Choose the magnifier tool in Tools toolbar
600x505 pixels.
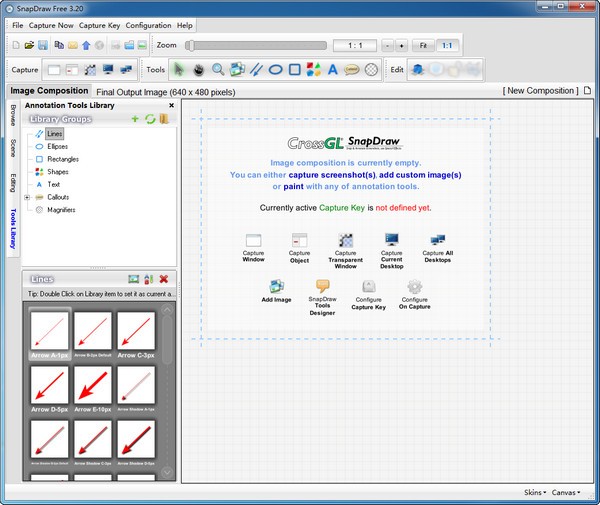(x=217, y=69)
